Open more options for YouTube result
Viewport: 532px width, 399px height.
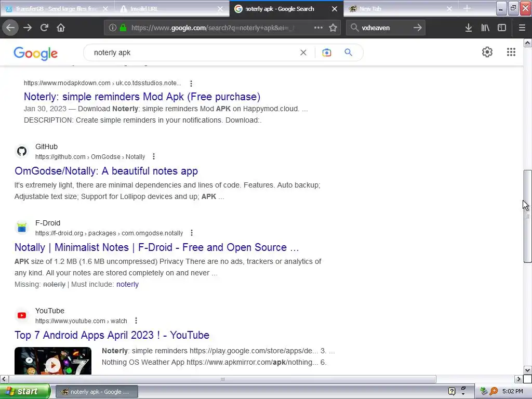(x=136, y=321)
